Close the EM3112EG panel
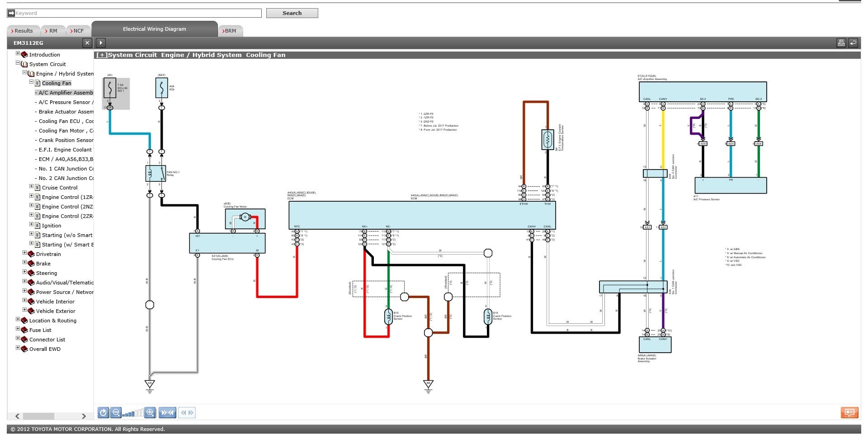Viewport: 868px width, 435px height. pos(87,43)
